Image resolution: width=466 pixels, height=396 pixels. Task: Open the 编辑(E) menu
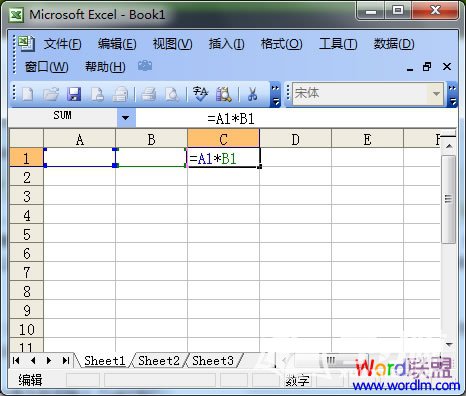(117, 44)
